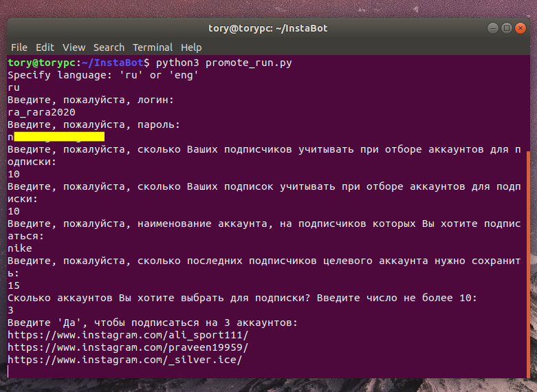Click the answer 3 line
This screenshot has height=392, width=537.
pos(10,310)
